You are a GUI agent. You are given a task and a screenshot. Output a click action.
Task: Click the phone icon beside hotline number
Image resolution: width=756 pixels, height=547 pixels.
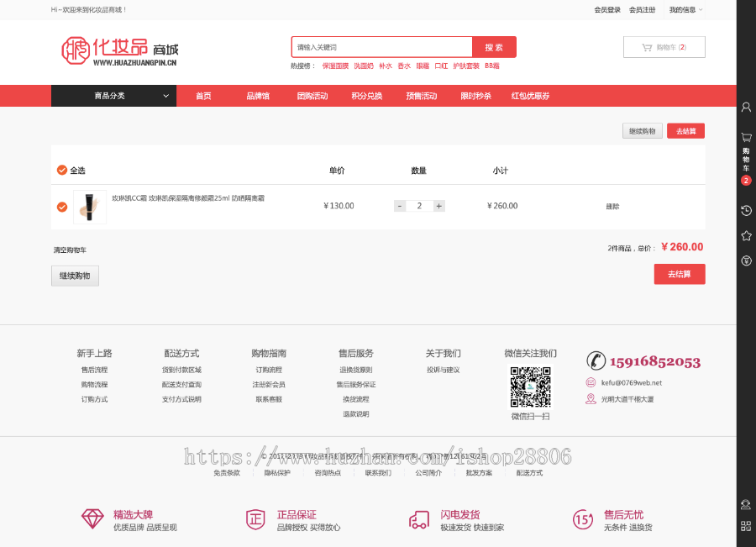tap(596, 360)
